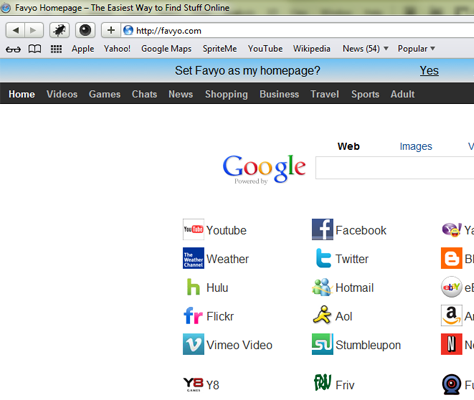Expand the Popular bookmarks dropdown
The width and height of the screenshot is (474, 400).
click(416, 49)
